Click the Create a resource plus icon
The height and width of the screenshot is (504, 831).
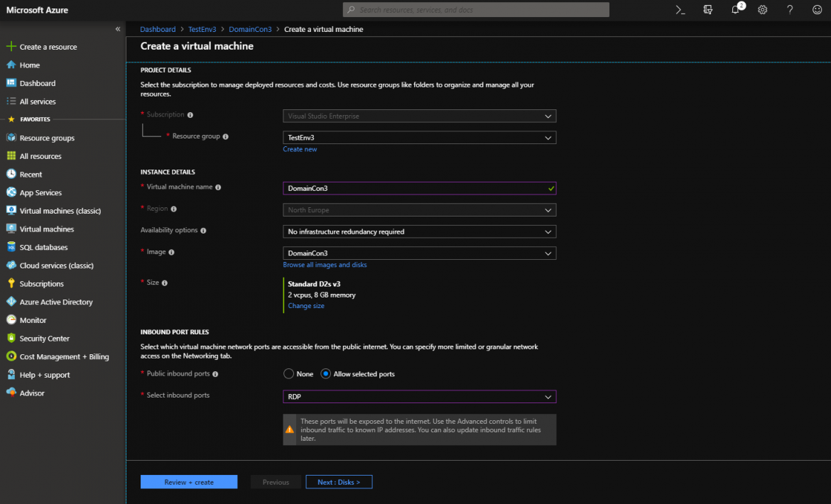pyautogui.click(x=11, y=47)
